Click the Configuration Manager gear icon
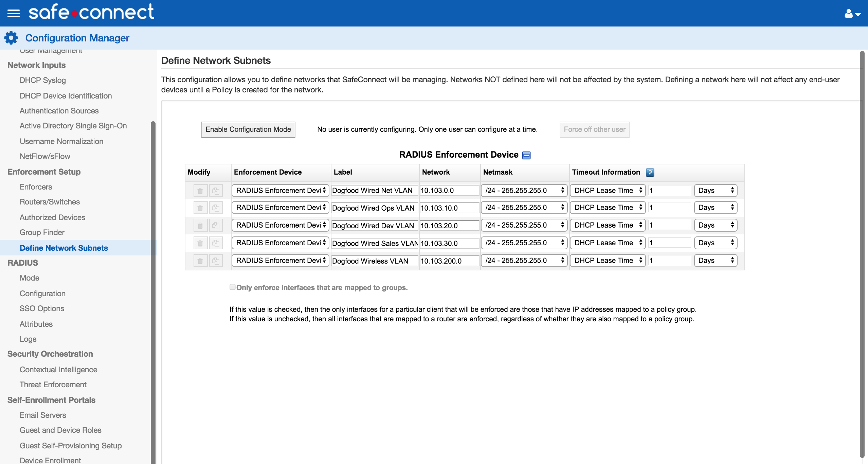Image resolution: width=868 pixels, height=464 pixels. point(11,38)
